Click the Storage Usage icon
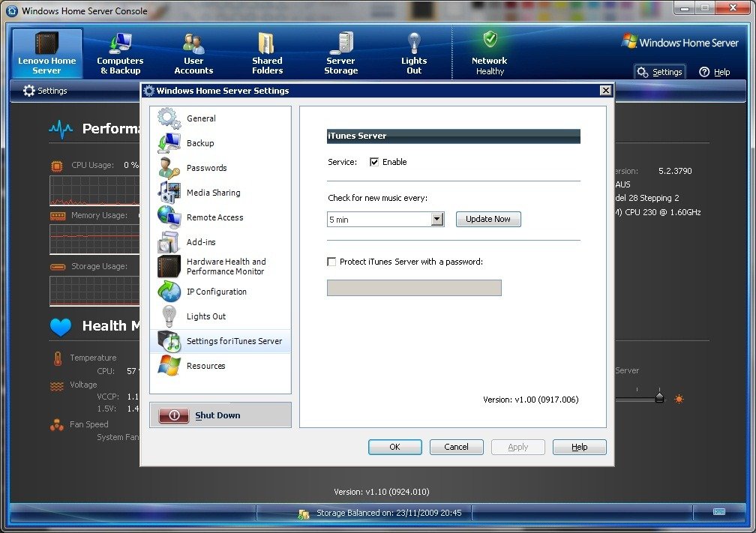 (57, 267)
